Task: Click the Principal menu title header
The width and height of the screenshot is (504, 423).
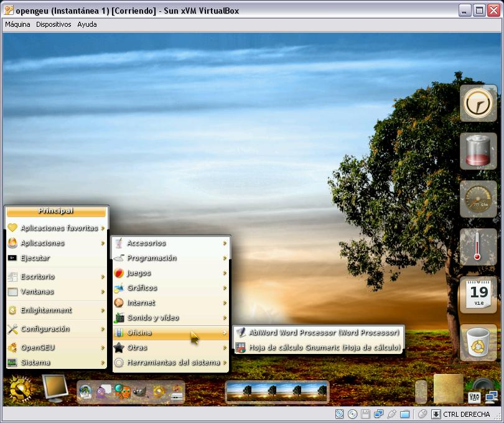Action: [56, 211]
